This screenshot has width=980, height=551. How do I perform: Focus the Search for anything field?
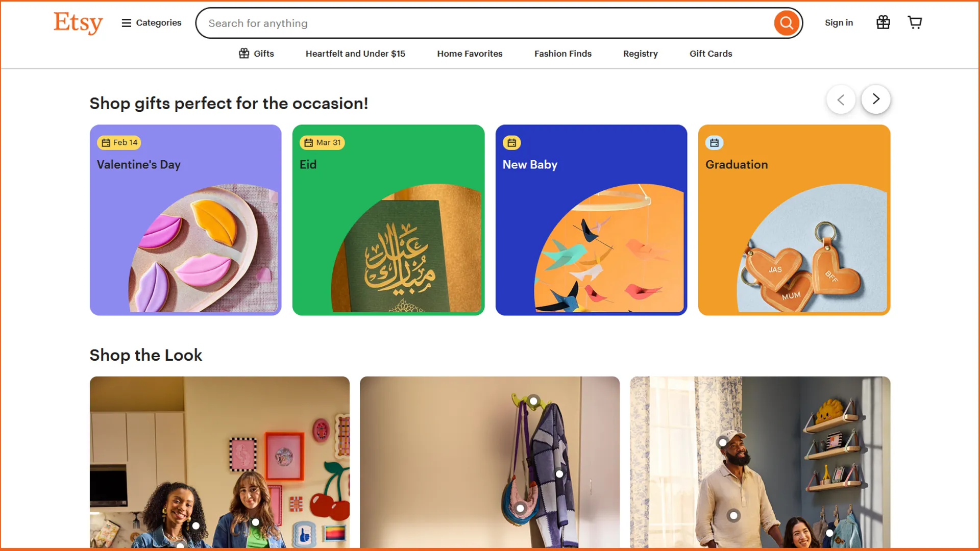[490, 23]
